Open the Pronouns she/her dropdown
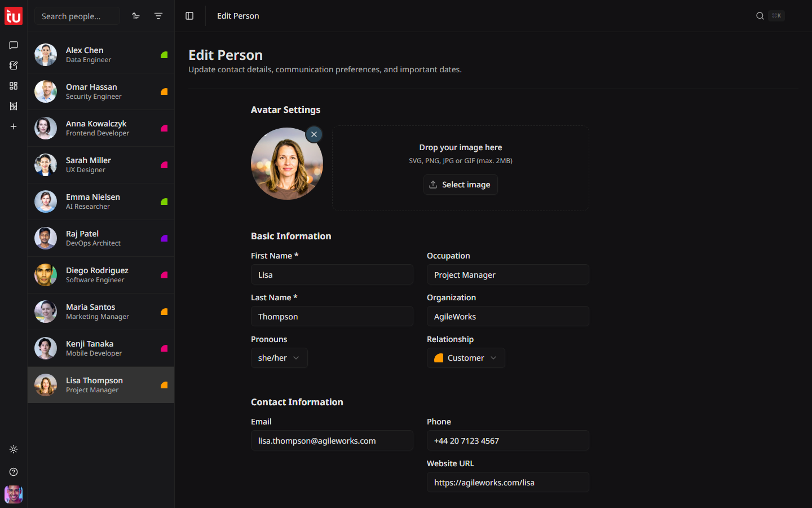Viewport: 812px width, 508px height. [x=279, y=358]
